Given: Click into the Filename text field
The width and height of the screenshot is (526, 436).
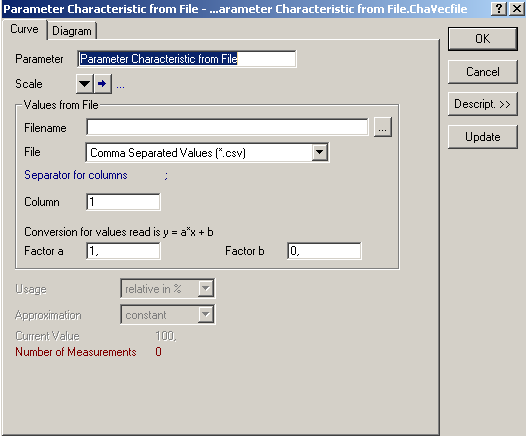Looking at the screenshot, I should click(227, 127).
